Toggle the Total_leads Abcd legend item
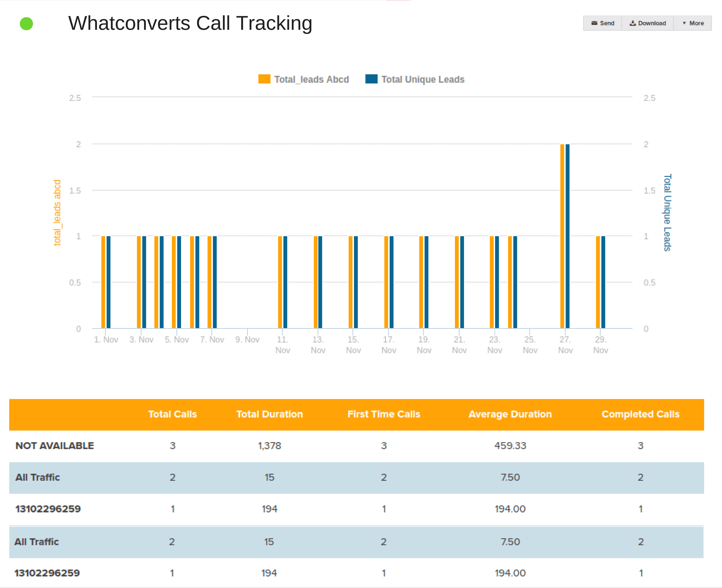The image size is (722, 588). [304, 79]
